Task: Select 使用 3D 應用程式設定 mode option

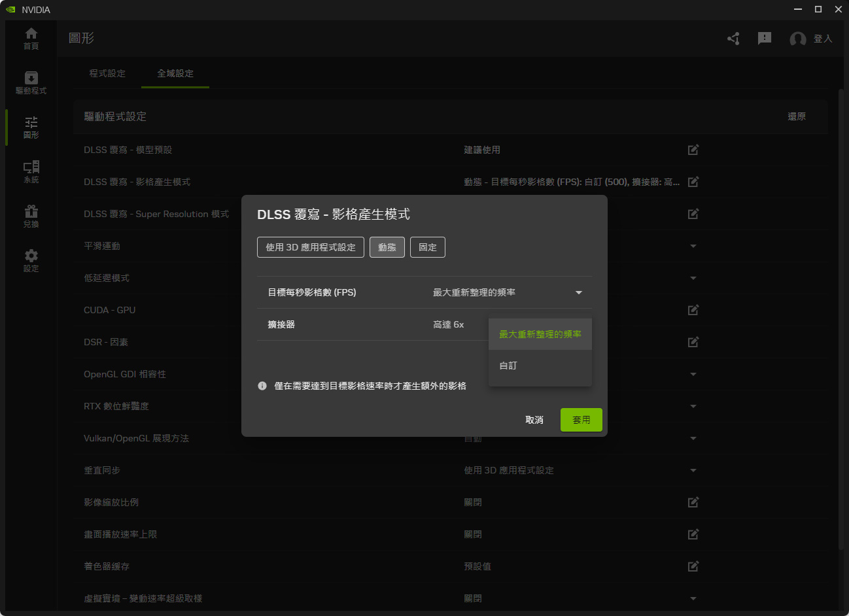Action: click(x=311, y=247)
